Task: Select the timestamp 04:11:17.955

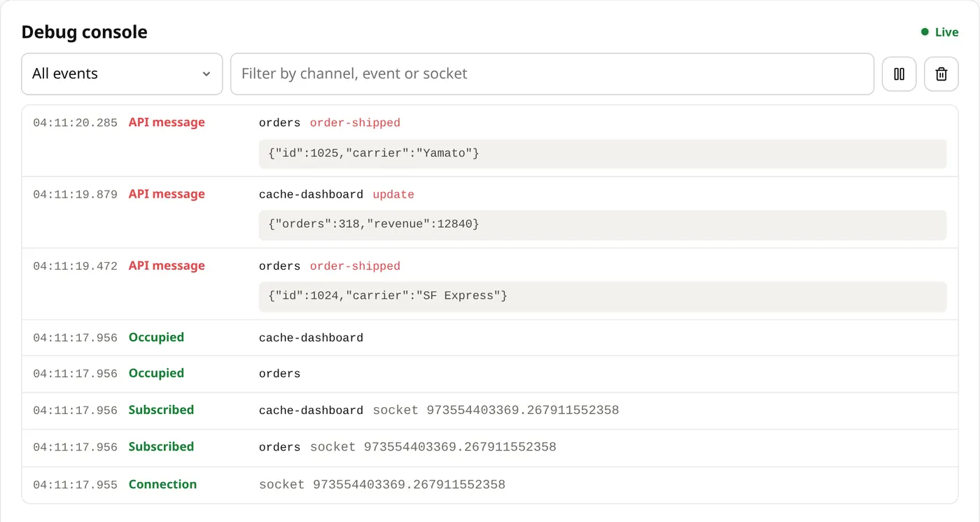Action: coord(75,485)
